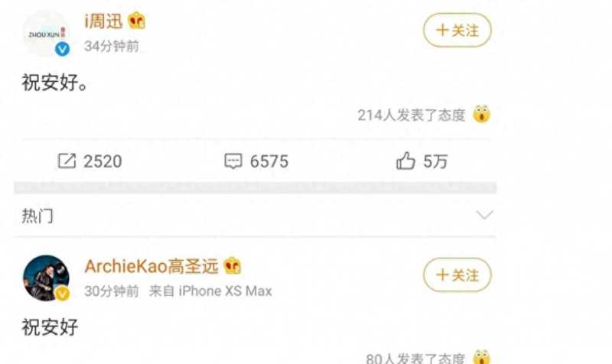Expand the 热门 sort chevron
The image size is (612, 364).
(484, 215)
